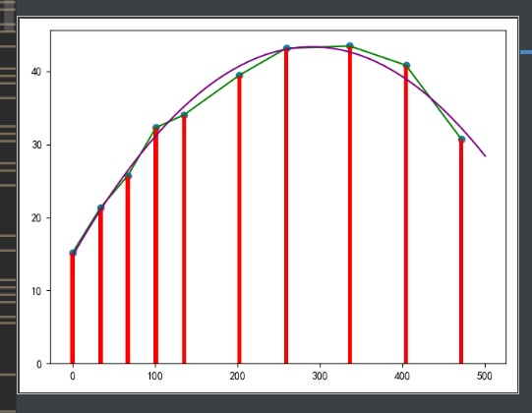Click the y-axis tick label 20
The height and width of the screenshot is (413, 532).
pos(36,218)
